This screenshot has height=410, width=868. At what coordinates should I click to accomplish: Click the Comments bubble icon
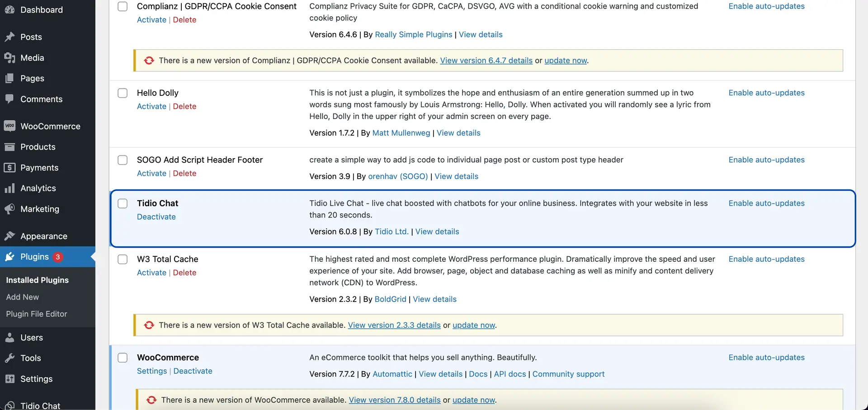pos(9,99)
